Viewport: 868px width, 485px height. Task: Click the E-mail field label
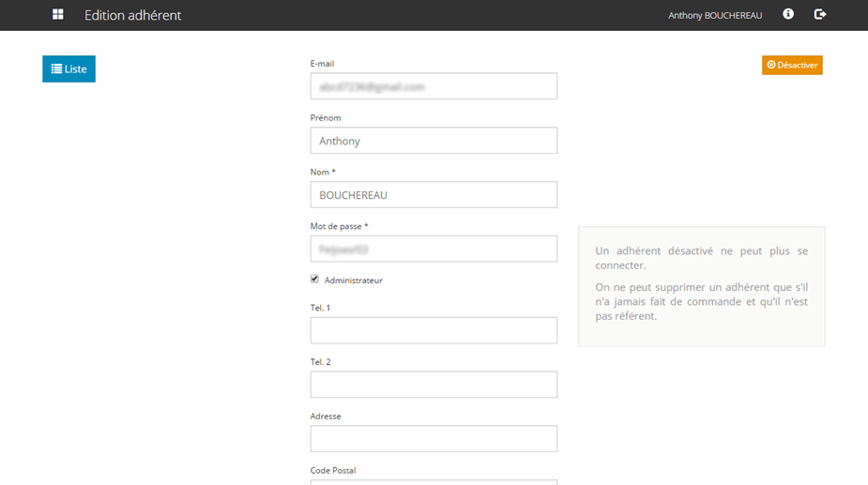pyautogui.click(x=322, y=64)
